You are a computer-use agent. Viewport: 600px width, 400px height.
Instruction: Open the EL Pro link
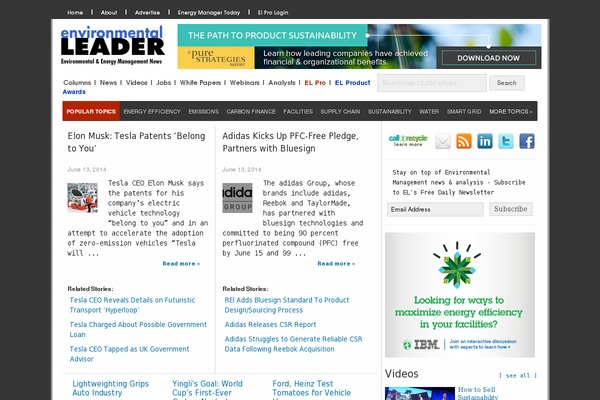(x=315, y=83)
